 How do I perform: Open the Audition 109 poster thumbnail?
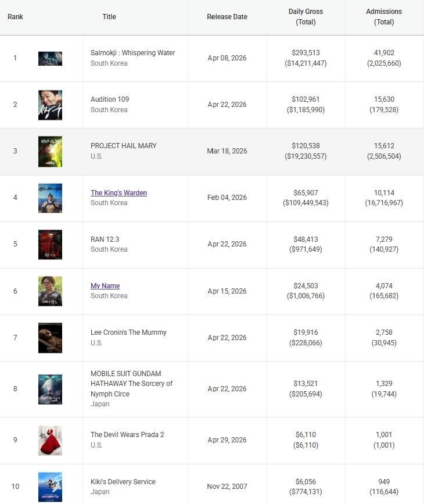(x=50, y=105)
